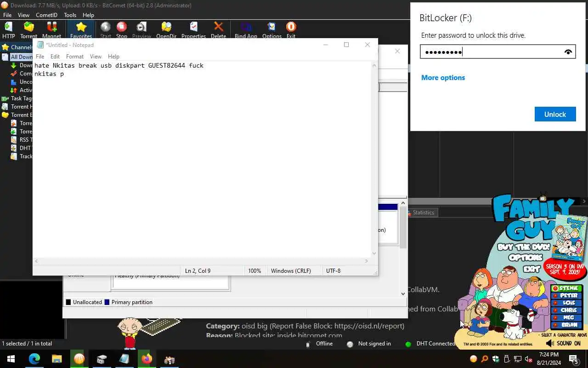This screenshot has width=588, height=368.
Task: Select the Lois character button
Action: click(x=566, y=303)
